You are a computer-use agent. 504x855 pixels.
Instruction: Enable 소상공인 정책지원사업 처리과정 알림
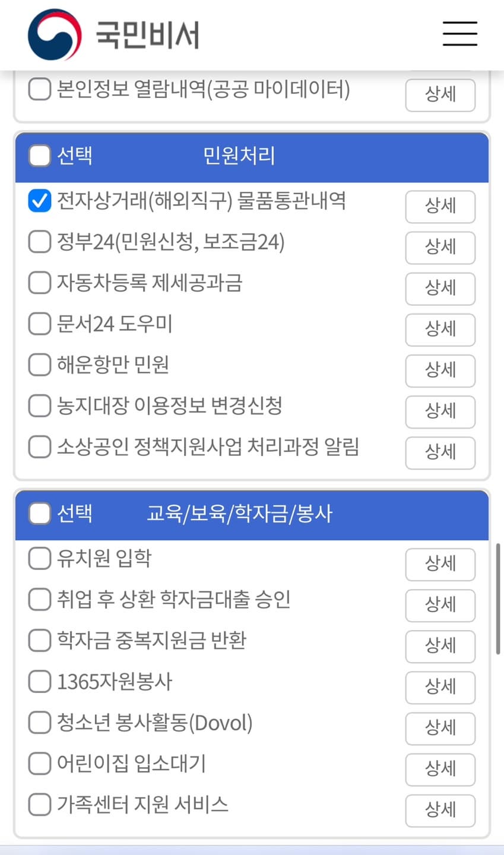point(39,446)
